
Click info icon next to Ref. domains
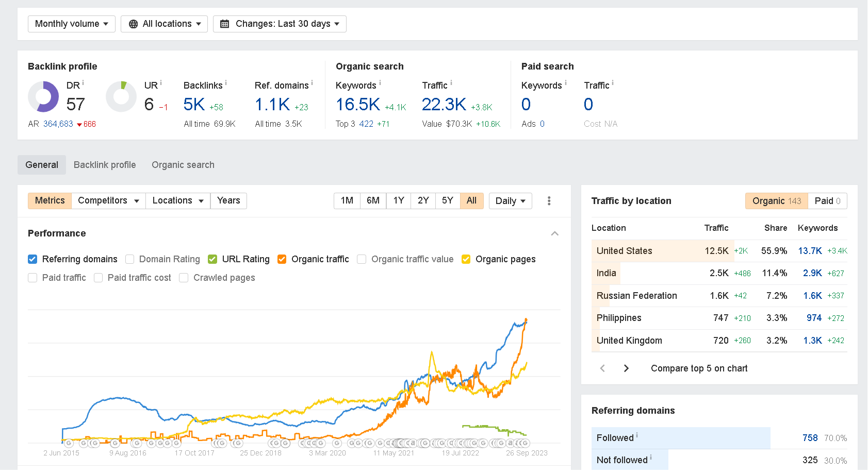click(x=312, y=83)
